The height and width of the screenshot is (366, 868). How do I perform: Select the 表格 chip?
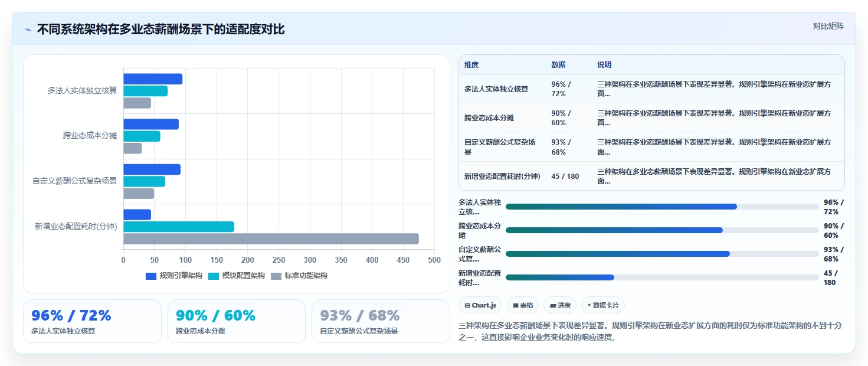point(523,305)
